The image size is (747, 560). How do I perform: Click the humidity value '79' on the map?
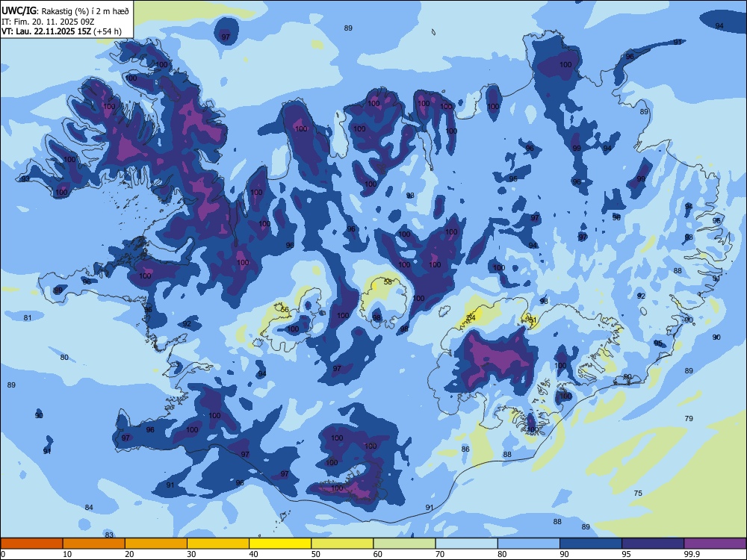click(689, 419)
